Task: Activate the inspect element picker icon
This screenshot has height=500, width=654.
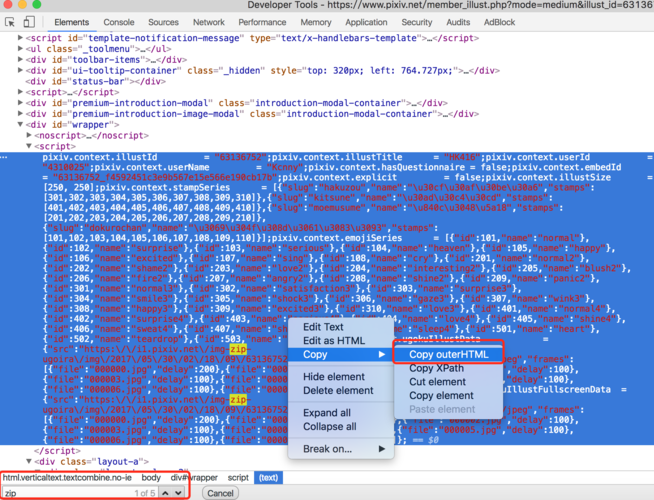Action: click(11, 22)
